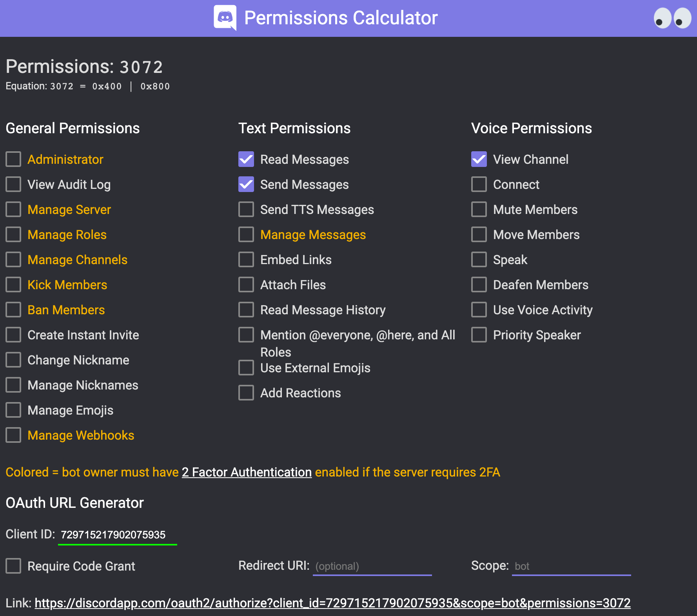Toggle the Embed Links checkbox

[246, 259]
